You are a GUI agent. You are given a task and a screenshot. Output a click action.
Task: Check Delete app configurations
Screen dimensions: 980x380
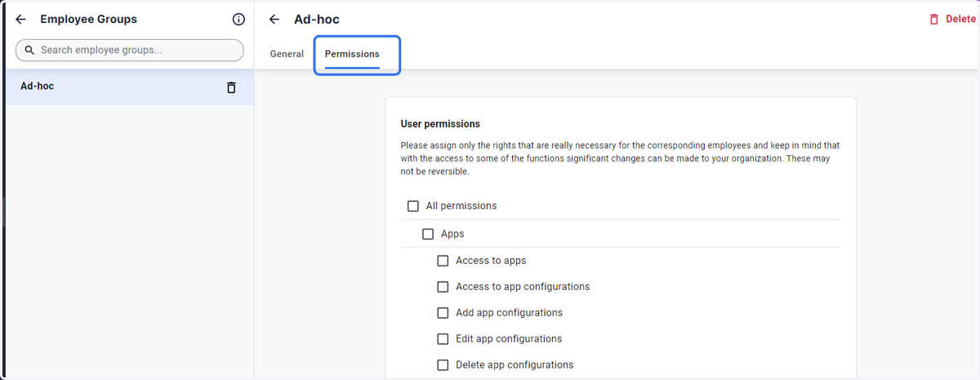(443, 365)
